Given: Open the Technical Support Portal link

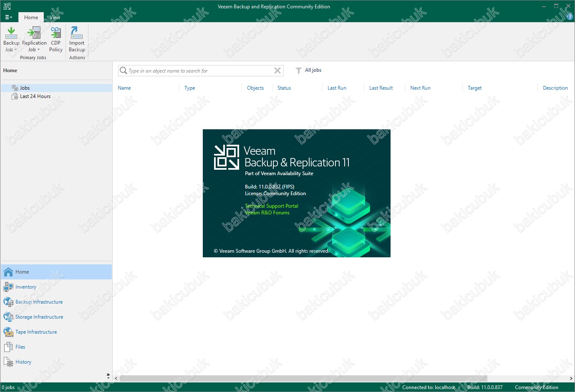Looking at the screenshot, I should (x=272, y=206).
